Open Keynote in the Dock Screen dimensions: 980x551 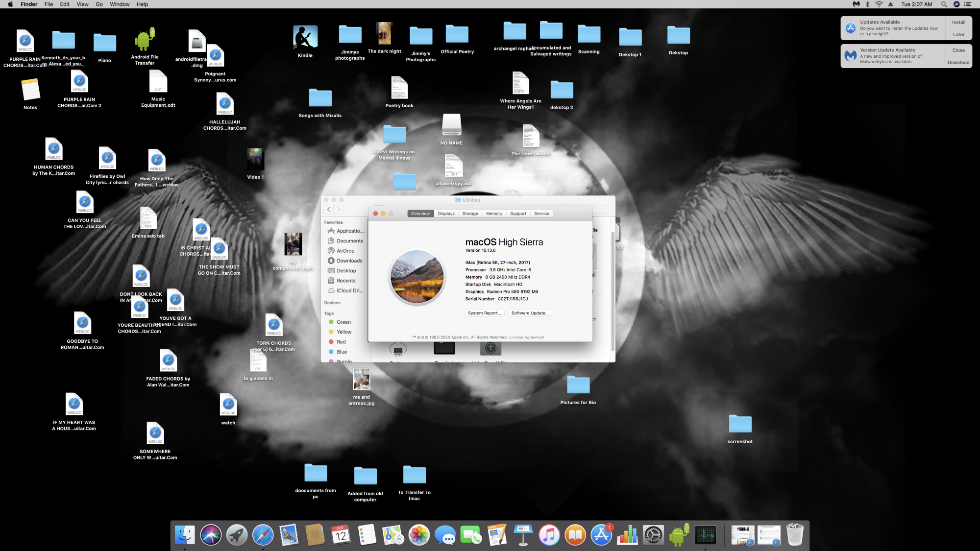pyautogui.click(x=523, y=535)
